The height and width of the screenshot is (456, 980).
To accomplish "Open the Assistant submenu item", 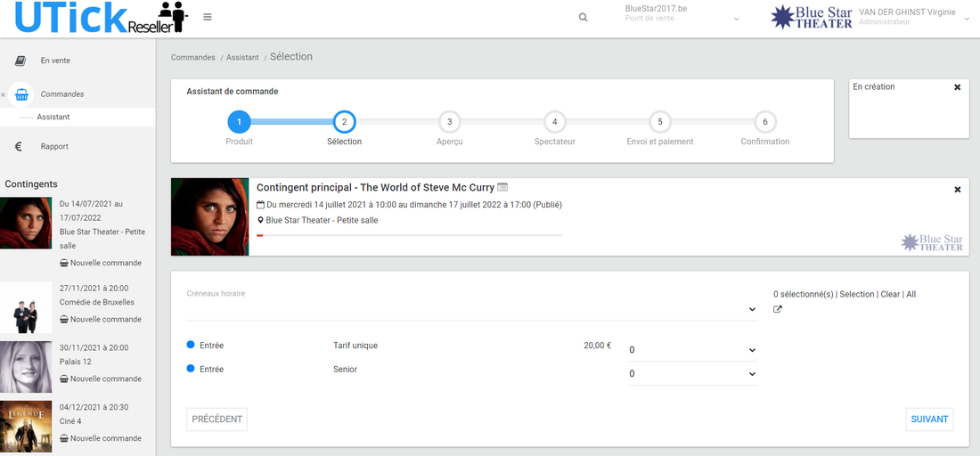I will [53, 117].
